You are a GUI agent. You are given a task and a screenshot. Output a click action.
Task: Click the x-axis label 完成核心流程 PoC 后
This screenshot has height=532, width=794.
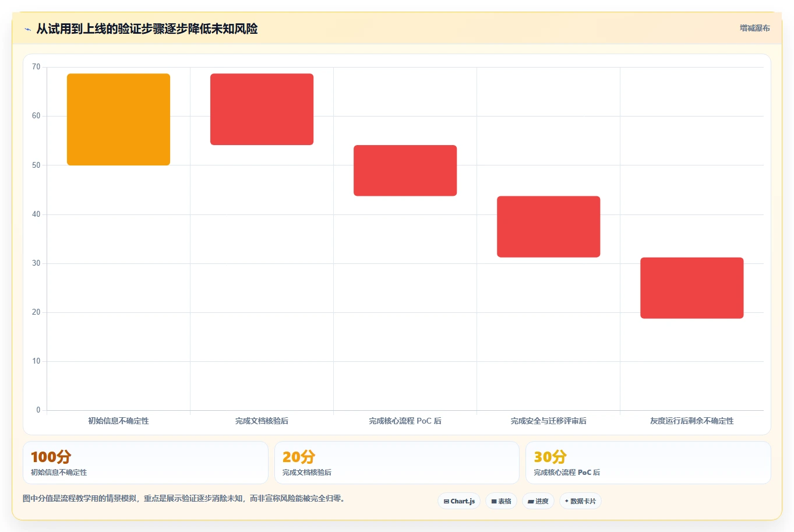(x=405, y=421)
